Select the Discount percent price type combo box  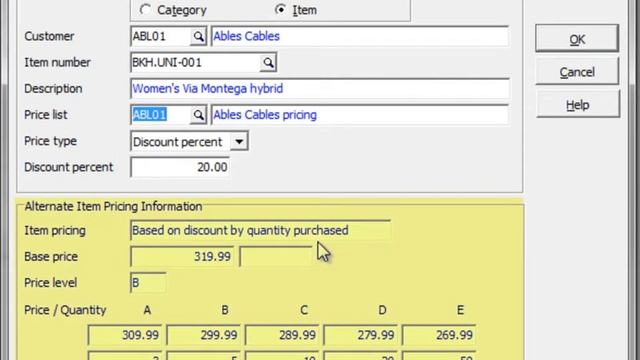pos(189,142)
